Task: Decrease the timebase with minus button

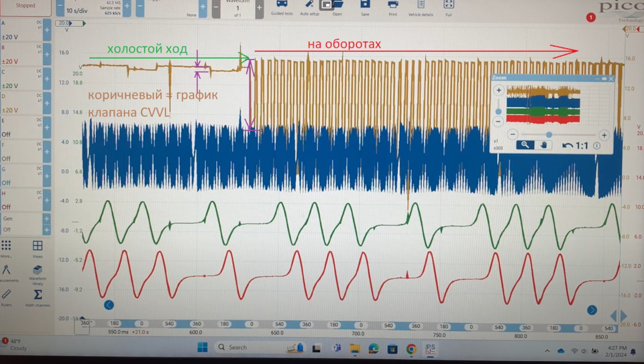Action: coord(60,7)
